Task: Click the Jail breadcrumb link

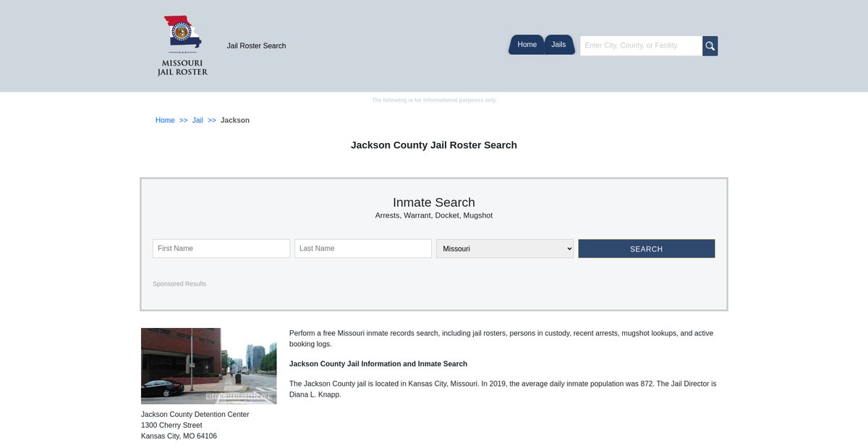Action: [197, 121]
